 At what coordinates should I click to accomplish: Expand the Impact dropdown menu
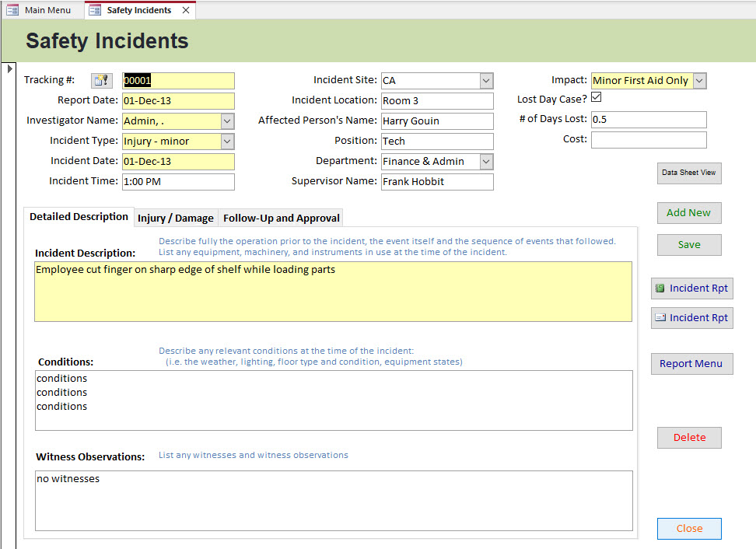tap(699, 81)
